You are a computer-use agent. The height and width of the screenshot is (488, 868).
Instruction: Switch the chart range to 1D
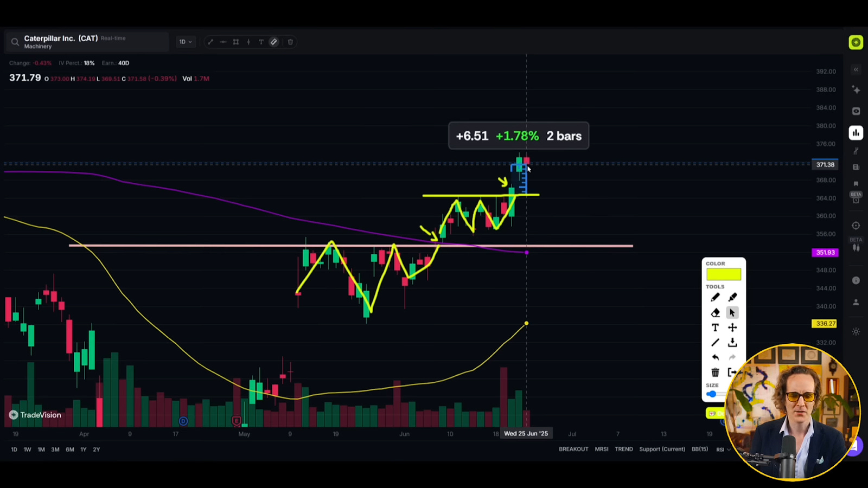pos(14,450)
